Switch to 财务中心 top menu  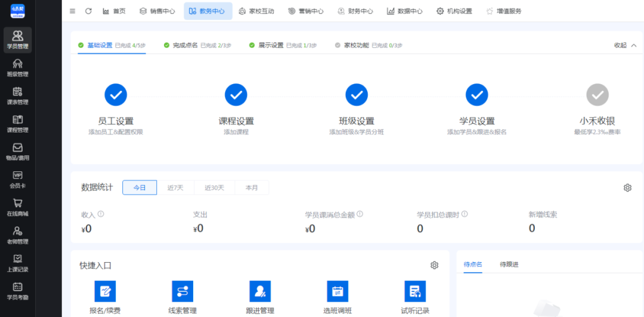click(x=355, y=11)
